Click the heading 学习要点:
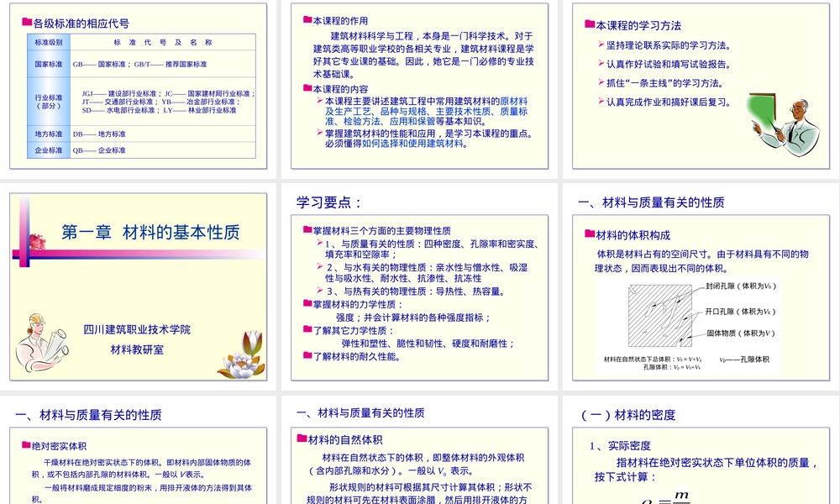This screenshot has width=840, height=504. click(329, 202)
